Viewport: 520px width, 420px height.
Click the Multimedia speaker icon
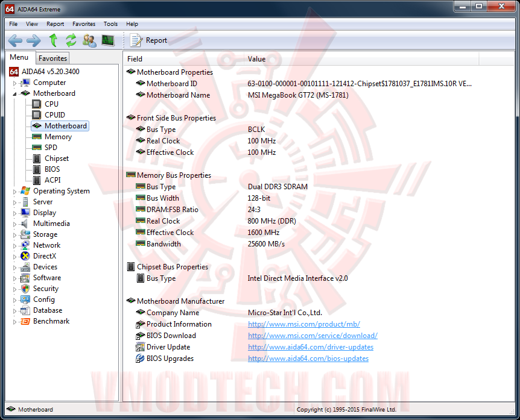25,224
